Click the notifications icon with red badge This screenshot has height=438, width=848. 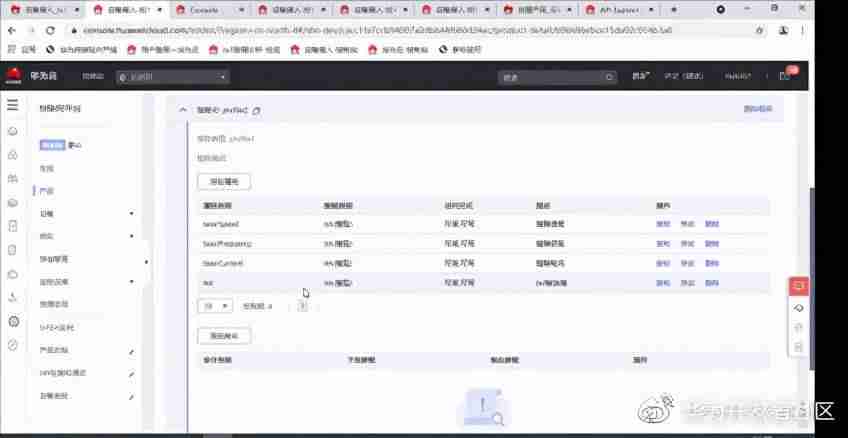point(787,75)
